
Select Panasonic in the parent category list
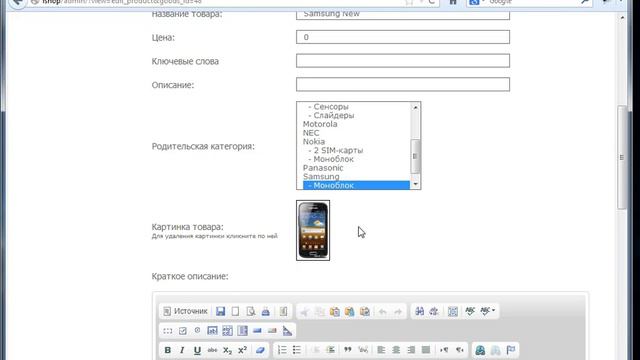click(x=323, y=168)
